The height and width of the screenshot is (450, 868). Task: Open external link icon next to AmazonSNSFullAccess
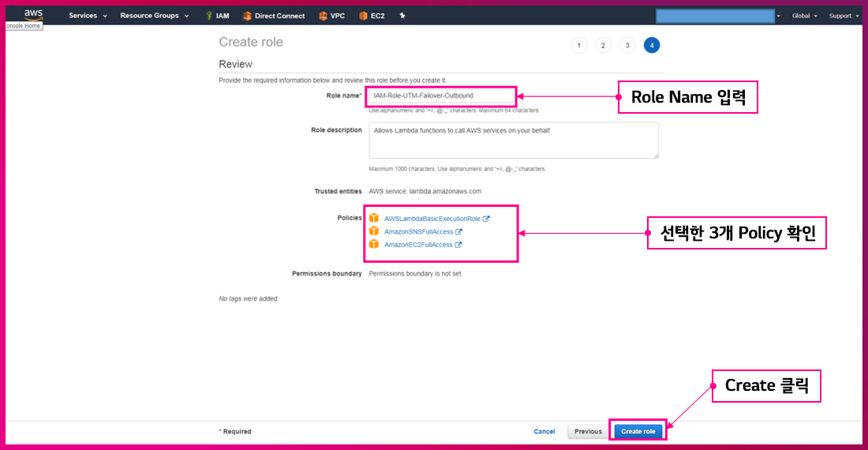[459, 232]
